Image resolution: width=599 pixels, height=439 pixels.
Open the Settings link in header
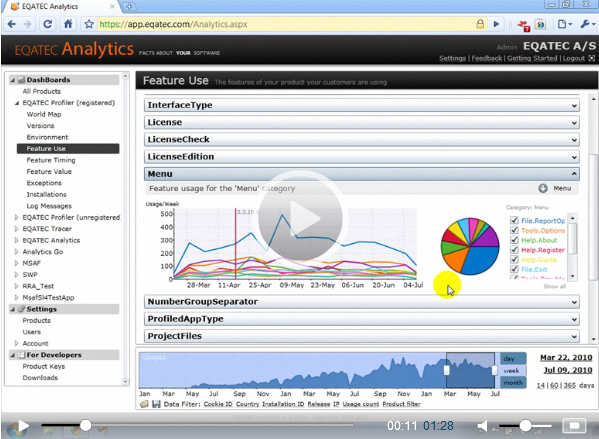[x=452, y=58]
